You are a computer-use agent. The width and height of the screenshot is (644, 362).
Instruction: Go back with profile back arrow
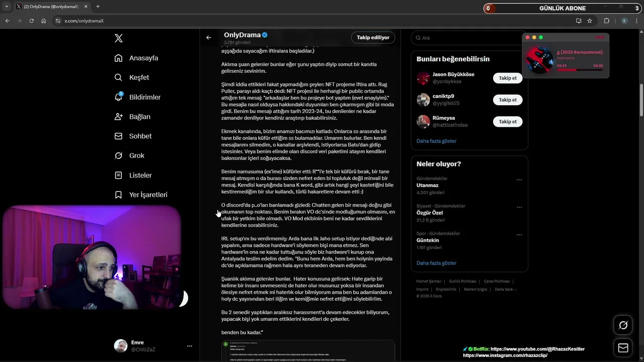coord(209,37)
